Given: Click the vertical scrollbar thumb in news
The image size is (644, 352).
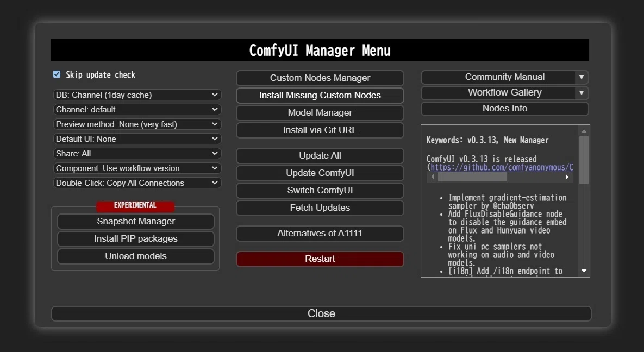Looking at the screenshot, I should (x=584, y=160).
